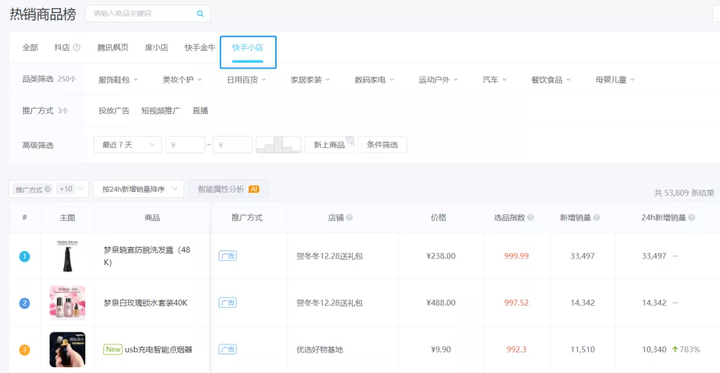This screenshot has width=720, height=373.
Task: Switch to the 全部 tab
Action: tap(30, 47)
